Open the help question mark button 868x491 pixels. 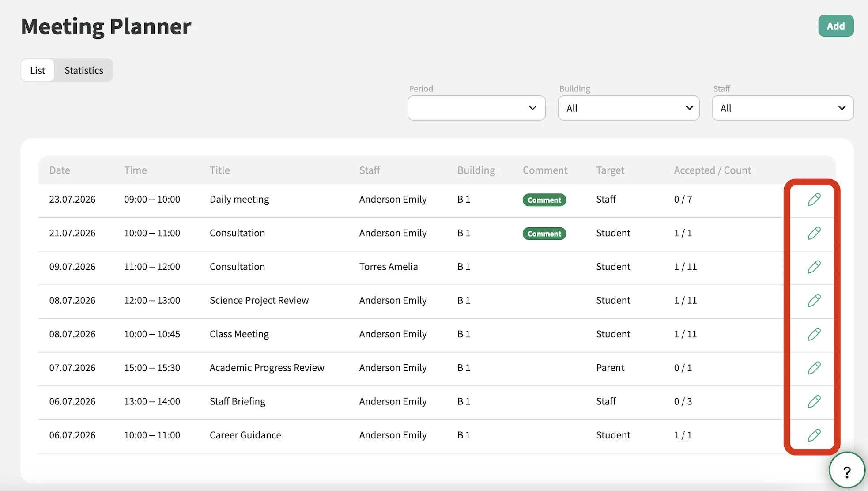847,471
